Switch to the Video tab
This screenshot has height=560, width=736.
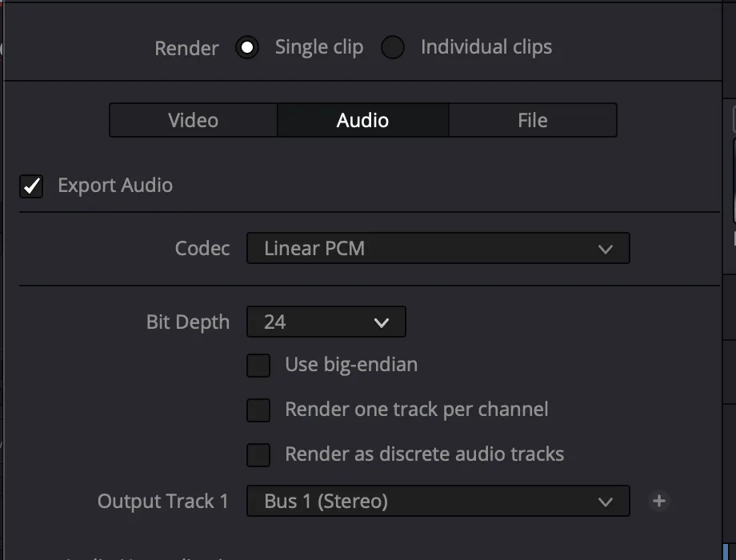194,121
